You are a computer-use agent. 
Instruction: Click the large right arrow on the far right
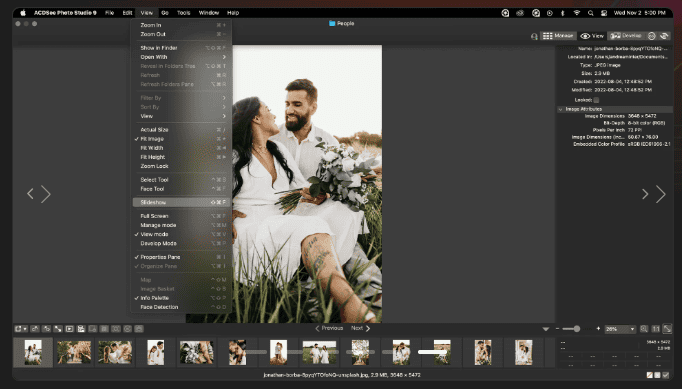pyautogui.click(x=661, y=194)
